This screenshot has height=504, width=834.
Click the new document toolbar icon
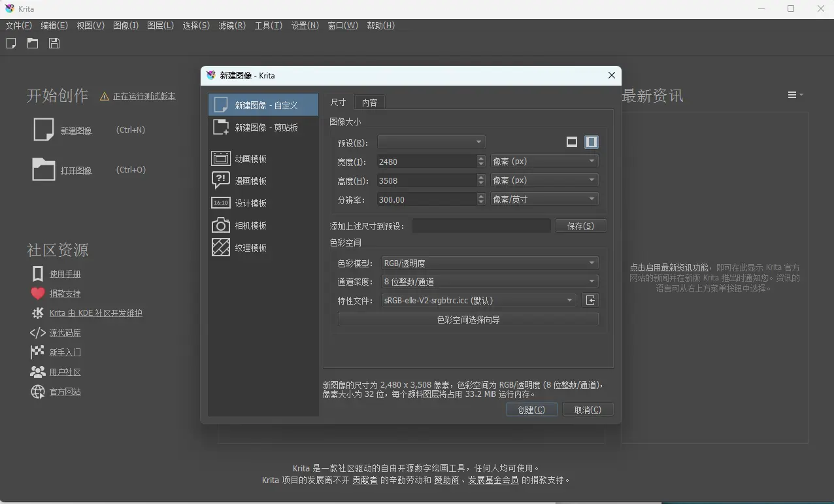pyautogui.click(x=11, y=43)
